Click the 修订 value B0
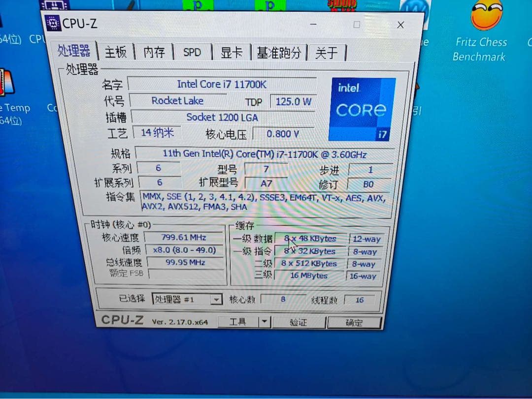The height and width of the screenshot is (399, 532). coord(368,184)
